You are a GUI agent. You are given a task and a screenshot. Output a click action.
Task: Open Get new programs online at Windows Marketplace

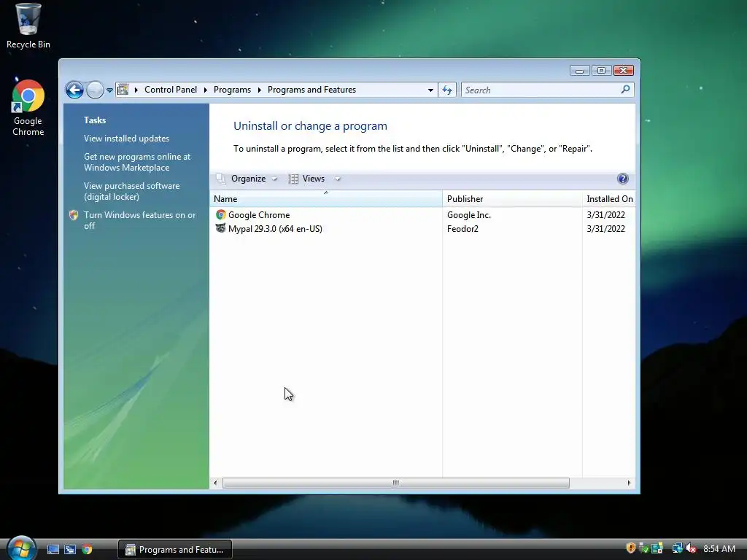(x=137, y=162)
